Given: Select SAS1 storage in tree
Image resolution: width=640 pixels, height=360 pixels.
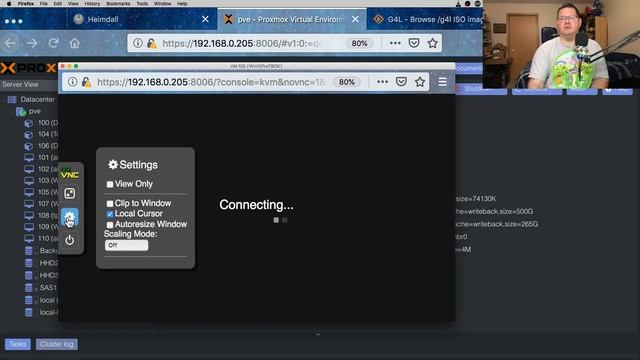Looking at the screenshot, I should (x=47, y=288).
